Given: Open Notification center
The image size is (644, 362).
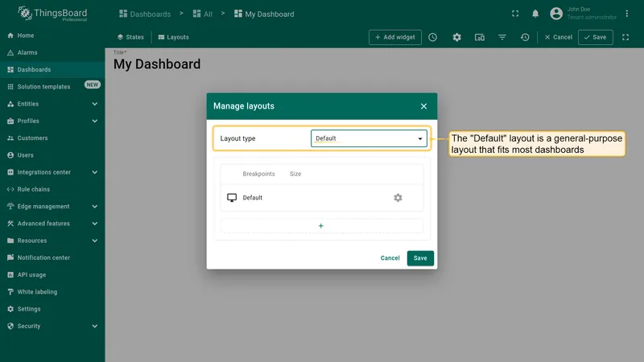Looking at the screenshot, I should 52,257.
